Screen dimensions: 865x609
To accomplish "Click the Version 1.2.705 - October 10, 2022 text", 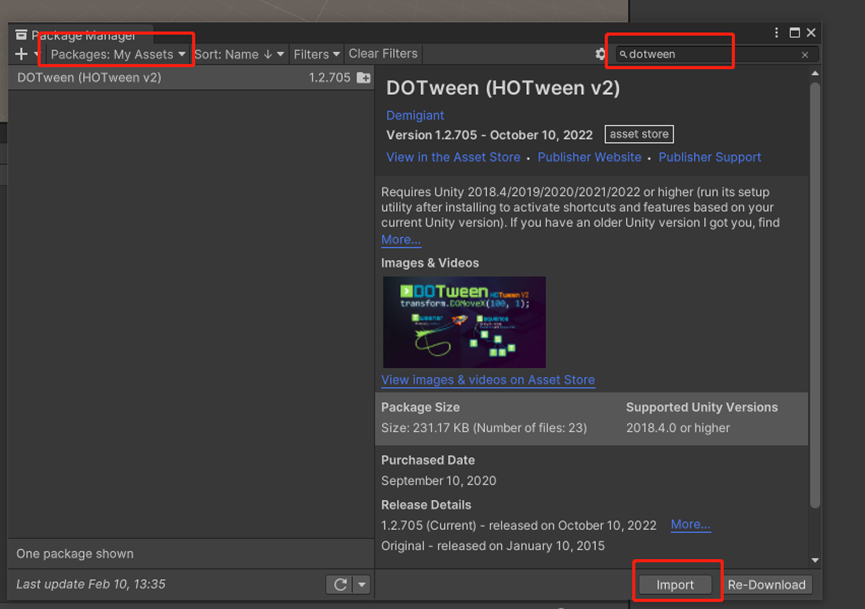I will pyautogui.click(x=489, y=135).
